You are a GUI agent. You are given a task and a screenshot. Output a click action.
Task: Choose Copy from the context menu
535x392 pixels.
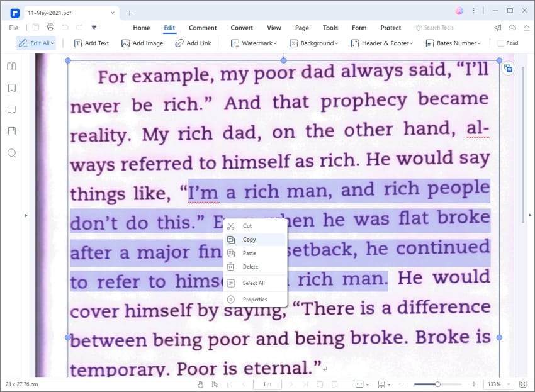tap(255, 240)
